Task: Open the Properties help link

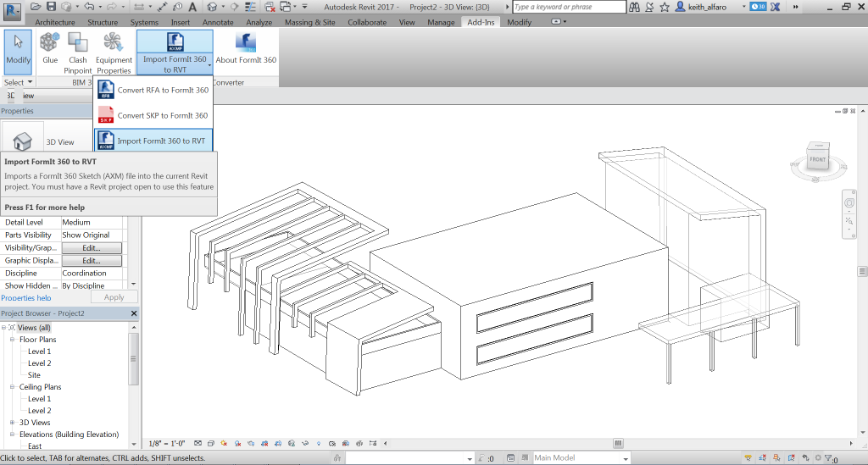Action: point(26,297)
